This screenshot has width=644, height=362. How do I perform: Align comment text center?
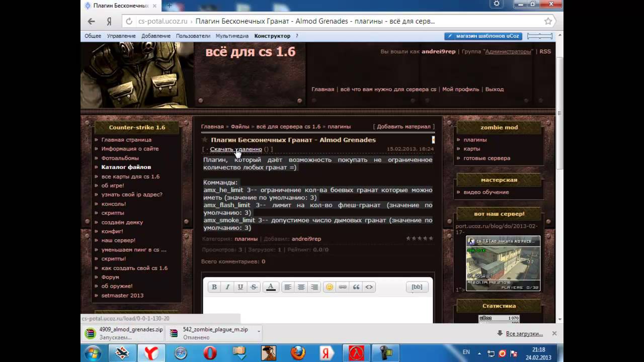pyautogui.click(x=301, y=287)
